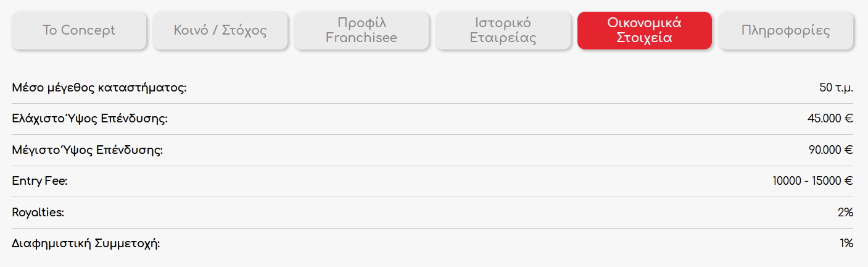This screenshot has width=868, height=267.
Task: Click the Ελάχιστο Ύψος Επένδυσης label
Action: (x=90, y=119)
